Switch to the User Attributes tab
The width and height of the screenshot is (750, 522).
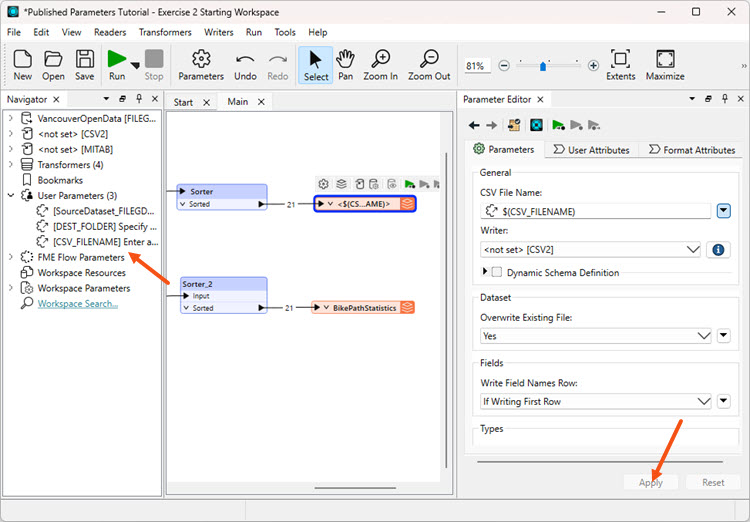591,150
